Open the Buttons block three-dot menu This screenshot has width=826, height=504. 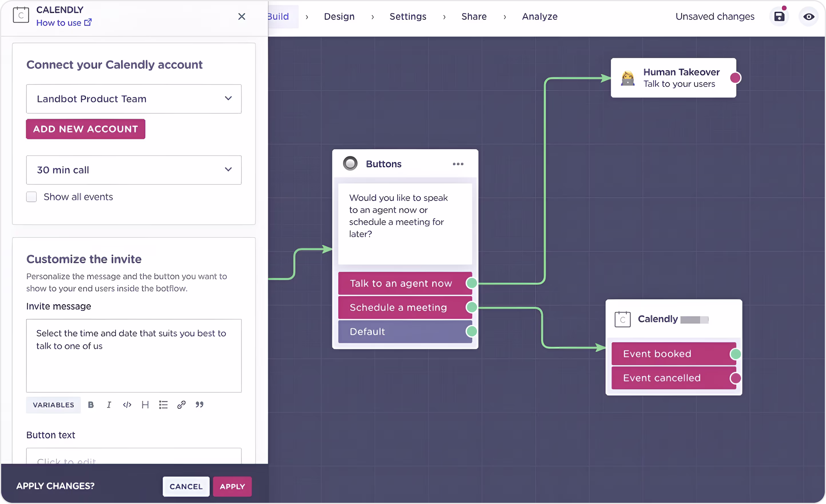click(x=458, y=164)
